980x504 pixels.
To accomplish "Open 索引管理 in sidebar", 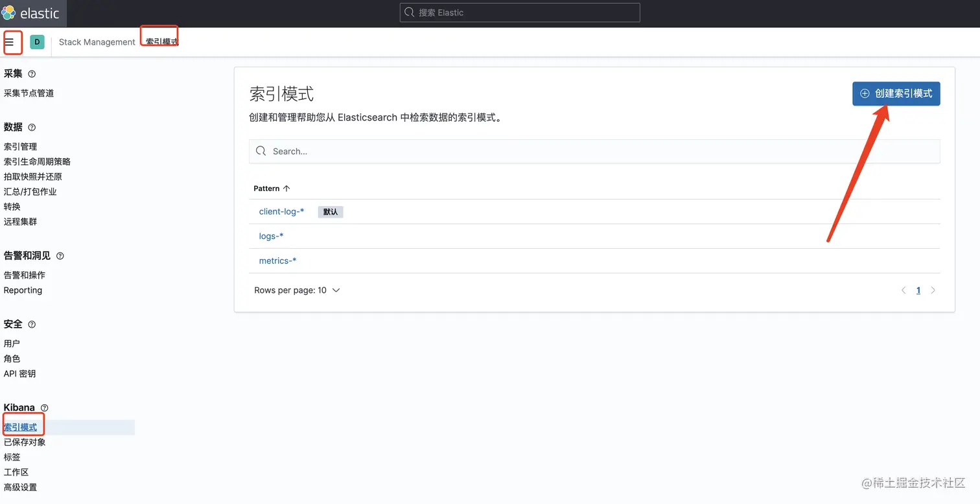I will tap(20, 147).
